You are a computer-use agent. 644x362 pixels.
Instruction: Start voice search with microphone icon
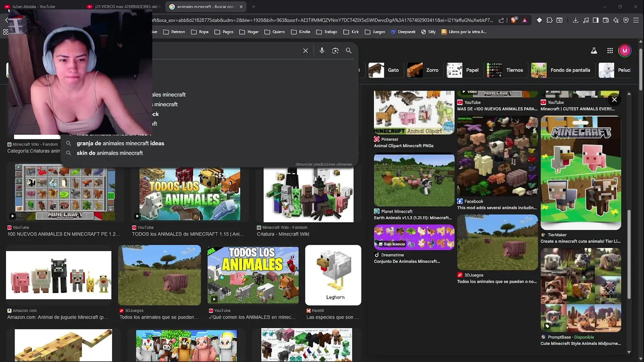322,51
